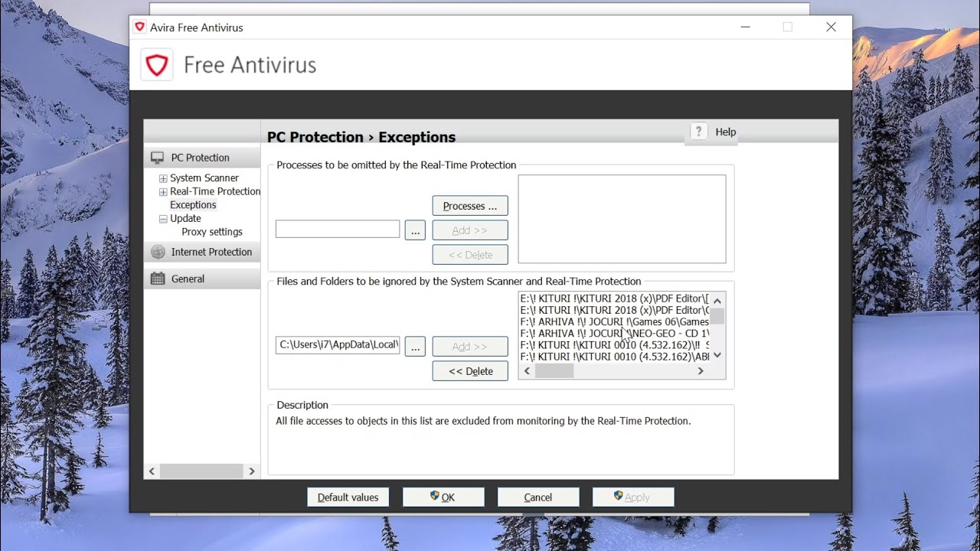The image size is (980, 551).
Task: Click the Cancel button
Action: coord(538,497)
